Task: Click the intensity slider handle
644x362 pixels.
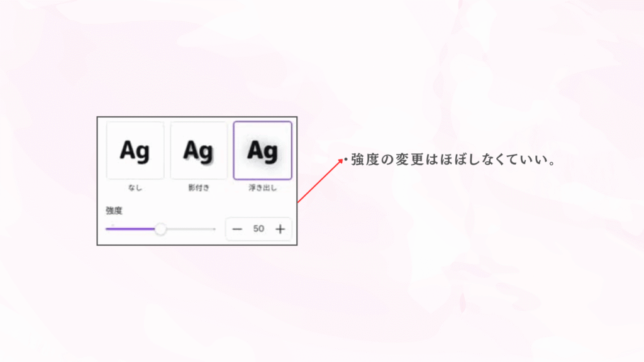Action: tap(160, 229)
